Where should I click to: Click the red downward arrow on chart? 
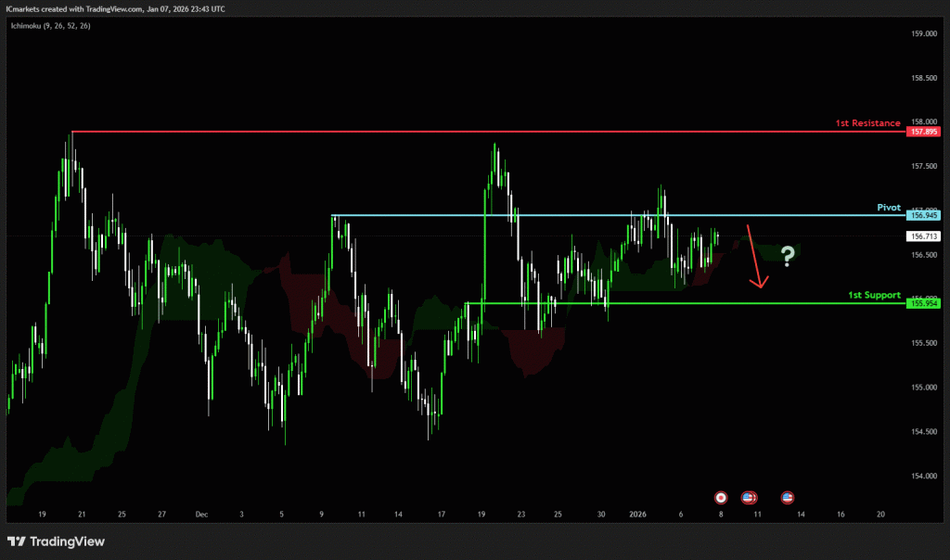(x=755, y=257)
